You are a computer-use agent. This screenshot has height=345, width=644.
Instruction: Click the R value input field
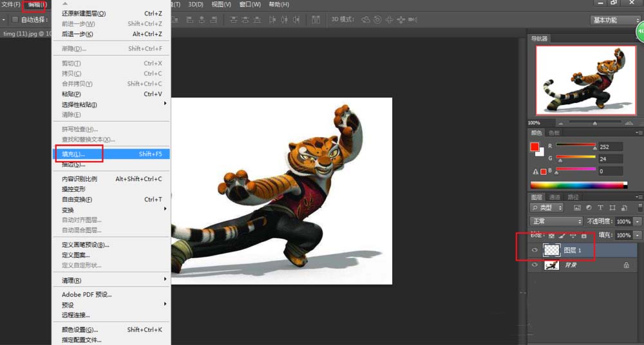610,147
